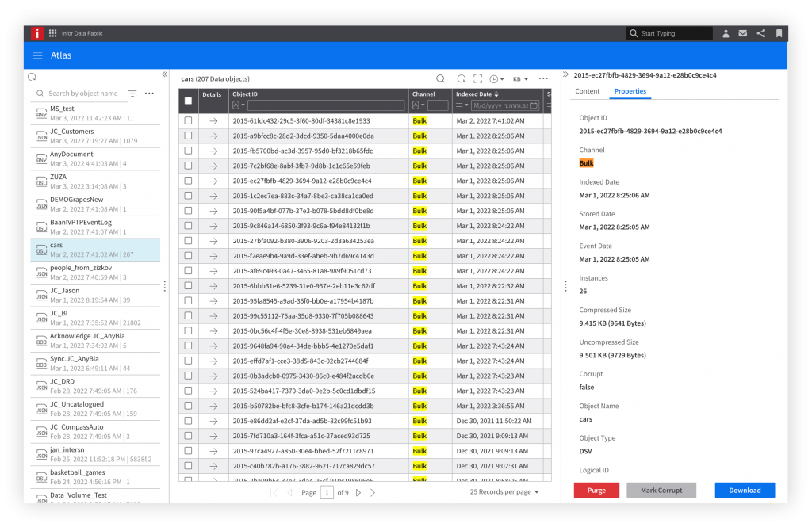Click the search icon above cars table
812x527 pixels.
click(441, 78)
